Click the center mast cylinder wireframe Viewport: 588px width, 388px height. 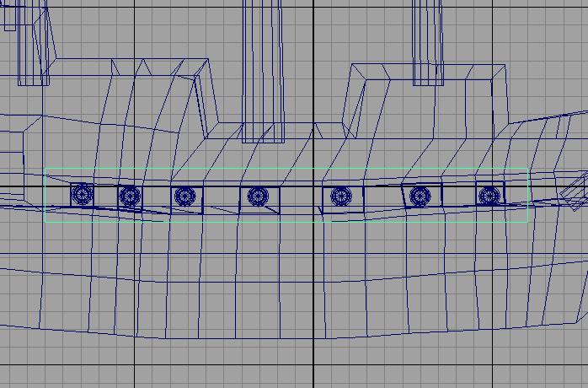point(263,72)
